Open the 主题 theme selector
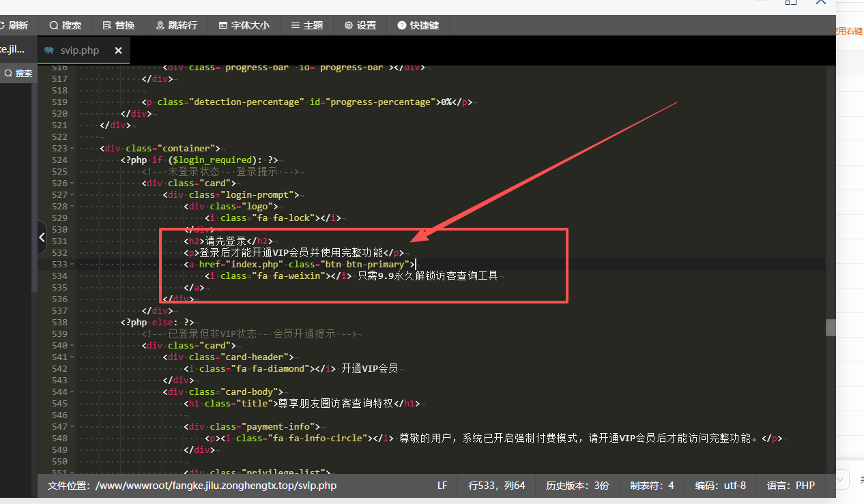 tap(306, 25)
